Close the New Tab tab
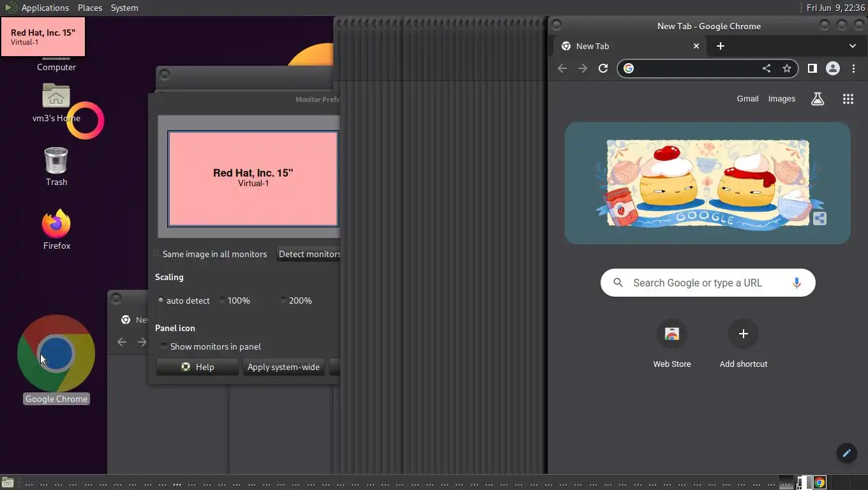868x490 pixels. click(x=696, y=46)
